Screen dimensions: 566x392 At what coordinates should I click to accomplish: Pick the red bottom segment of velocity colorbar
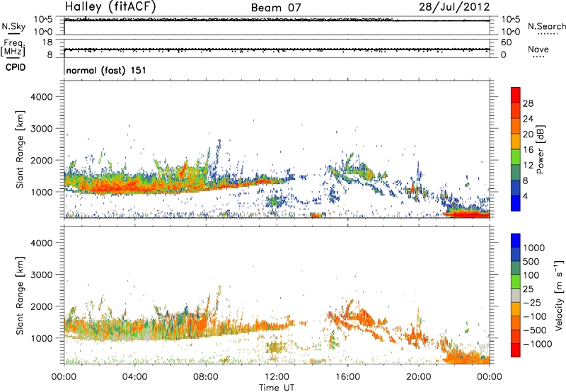(x=516, y=350)
